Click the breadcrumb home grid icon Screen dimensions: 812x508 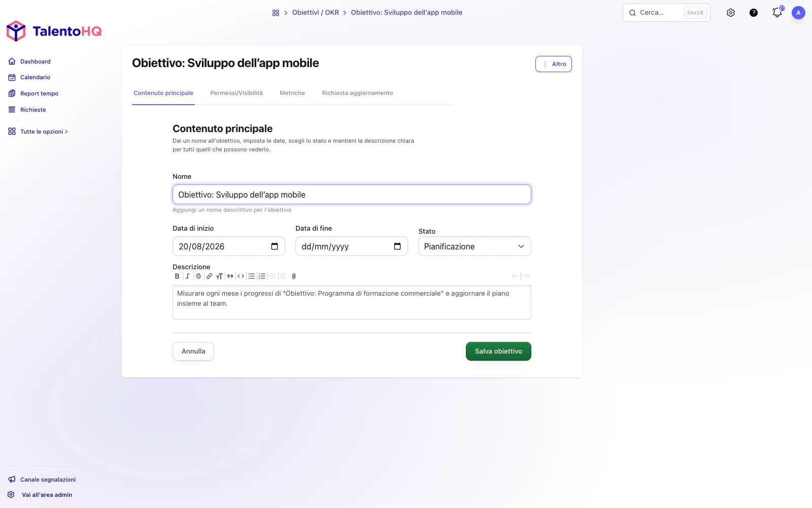point(276,13)
